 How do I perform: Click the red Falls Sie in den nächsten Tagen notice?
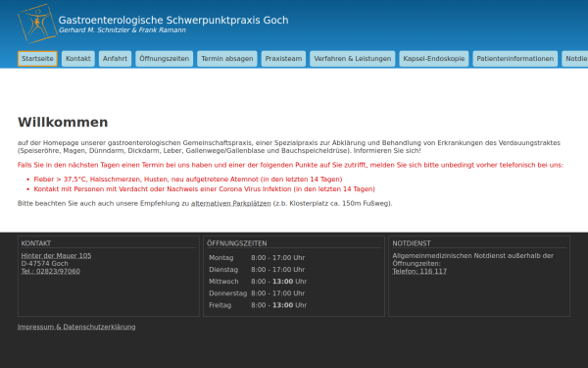(290, 165)
